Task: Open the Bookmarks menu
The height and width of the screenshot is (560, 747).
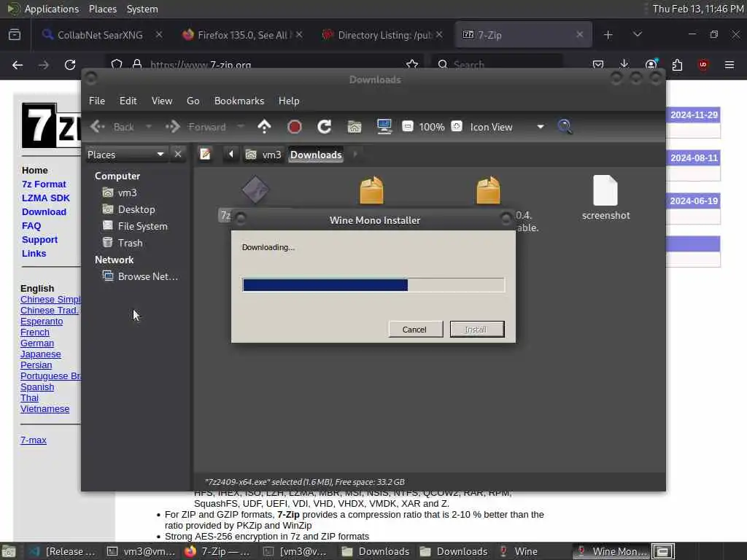Action: click(239, 101)
